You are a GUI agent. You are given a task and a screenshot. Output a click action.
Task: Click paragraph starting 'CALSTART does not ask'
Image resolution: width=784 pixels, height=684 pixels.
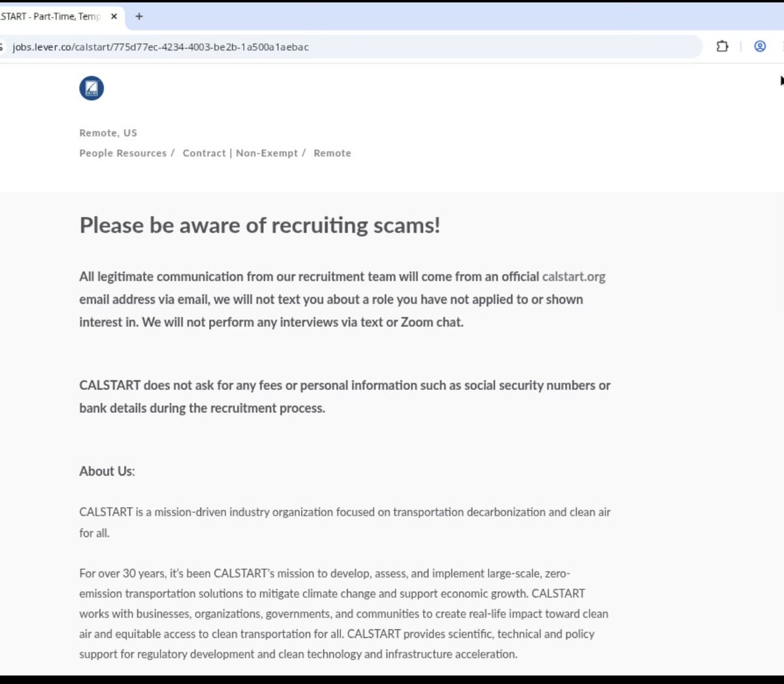click(345, 397)
